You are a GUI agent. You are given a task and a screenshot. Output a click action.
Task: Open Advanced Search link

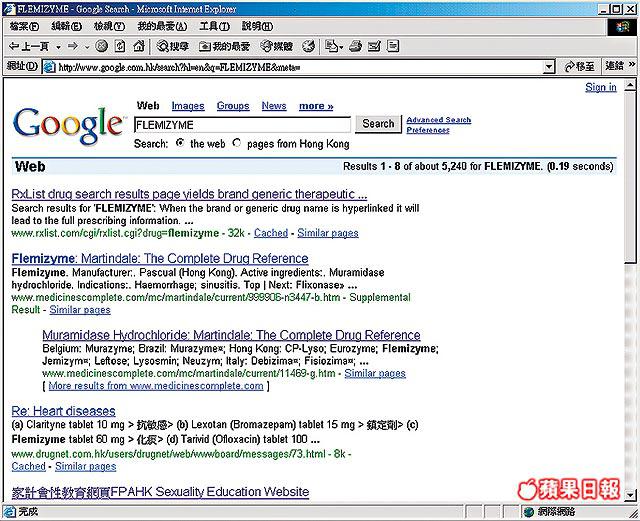click(x=439, y=120)
